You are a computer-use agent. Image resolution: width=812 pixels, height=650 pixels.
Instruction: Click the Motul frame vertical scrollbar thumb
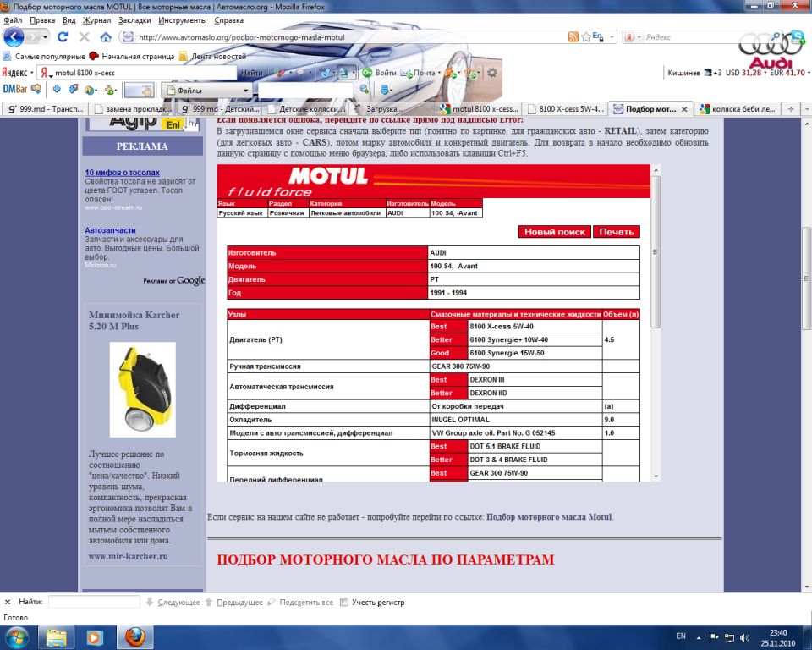click(655, 252)
